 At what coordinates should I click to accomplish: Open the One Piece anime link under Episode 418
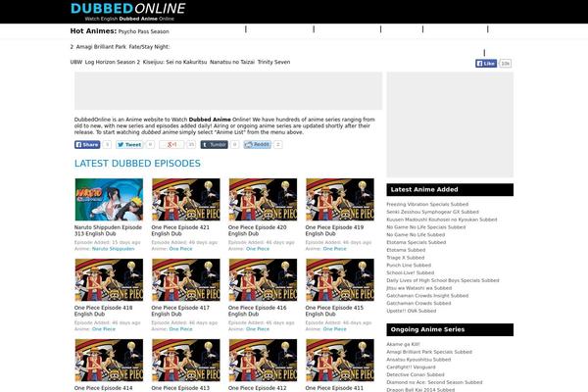(104, 329)
